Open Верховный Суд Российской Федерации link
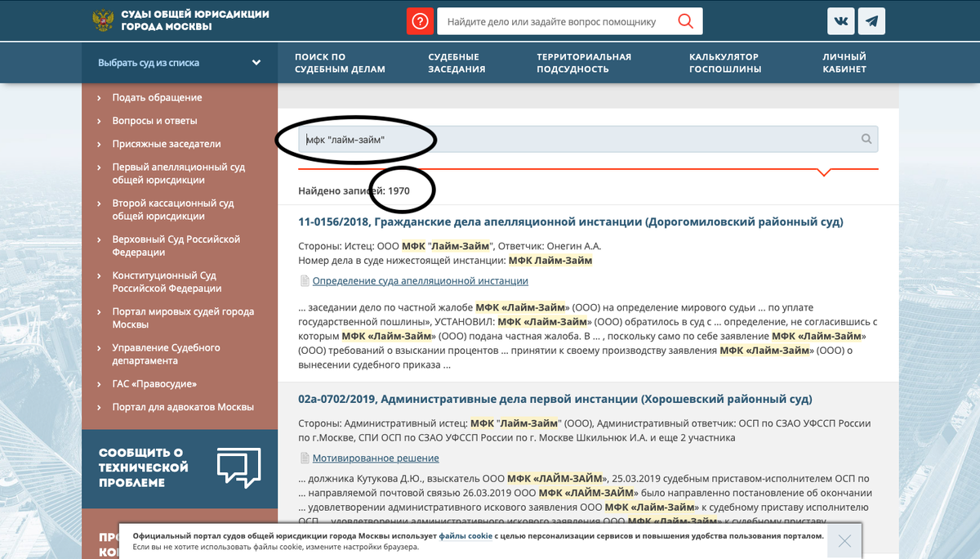980x559 pixels. click(x=176, y=246)
